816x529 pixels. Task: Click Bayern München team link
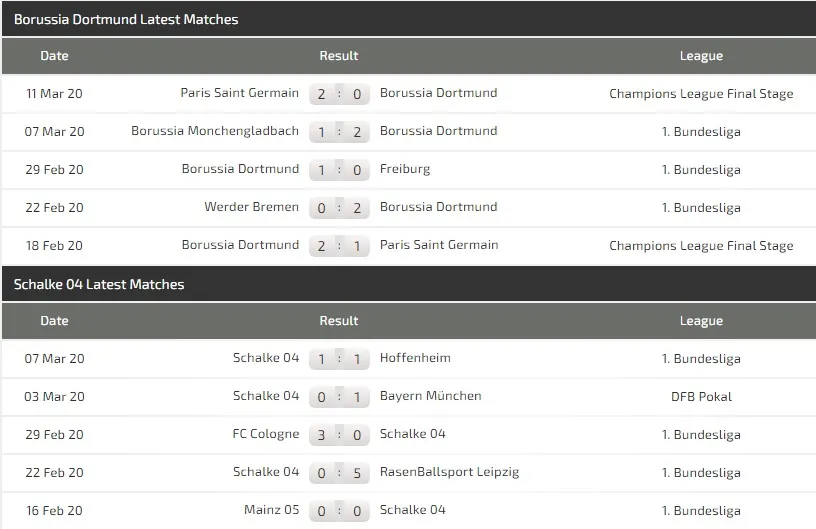click(x=430, y=396)
